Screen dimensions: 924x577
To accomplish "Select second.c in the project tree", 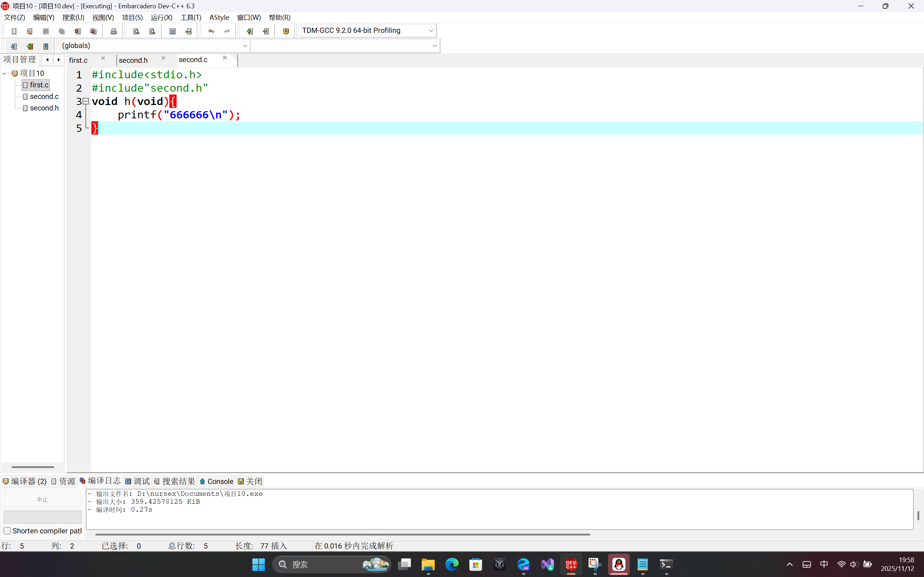I will 44,97.
